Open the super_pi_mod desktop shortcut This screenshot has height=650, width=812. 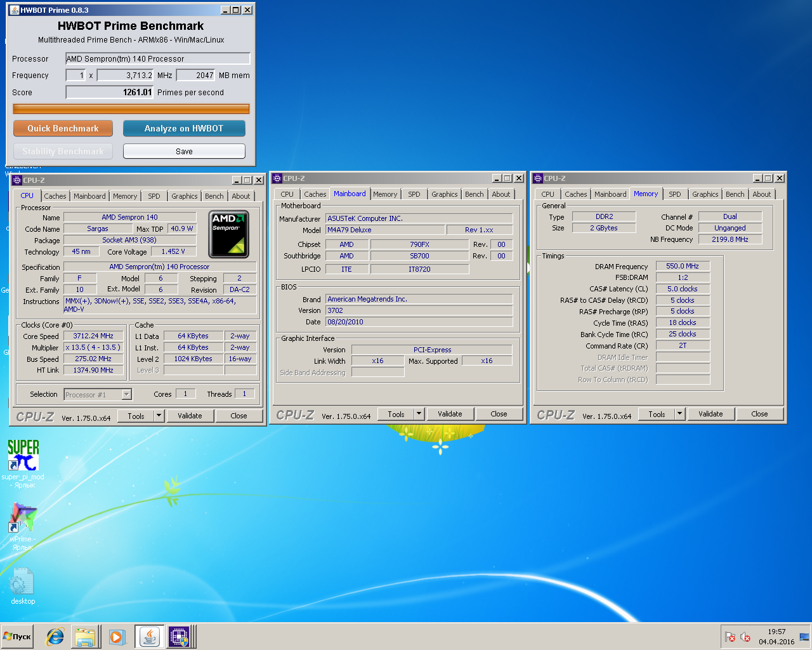coord(23,463)
